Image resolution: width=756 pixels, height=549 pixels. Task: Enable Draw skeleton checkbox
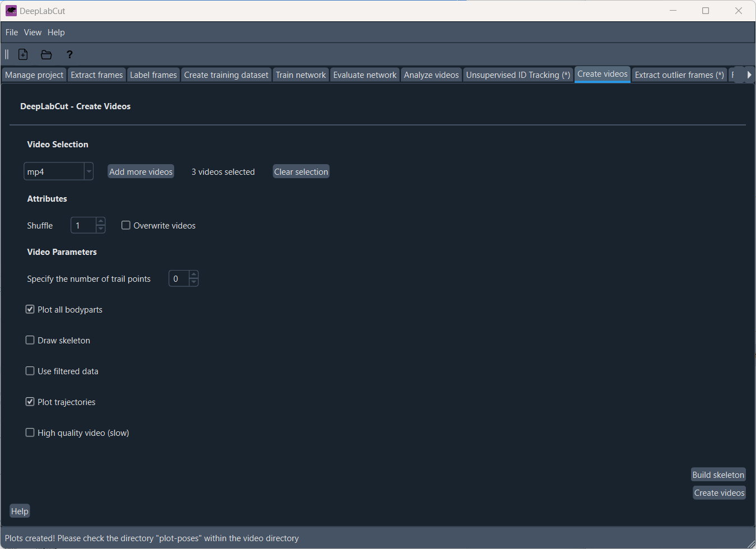(x=30, y=340)
